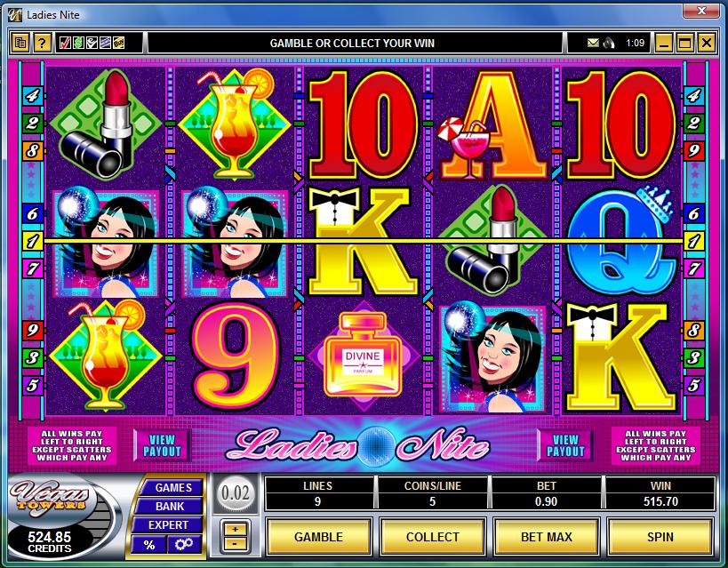The height and width of the screenshot is (568, 728).
Task: Select payline number 9 on right side
Action: point(694,150)
